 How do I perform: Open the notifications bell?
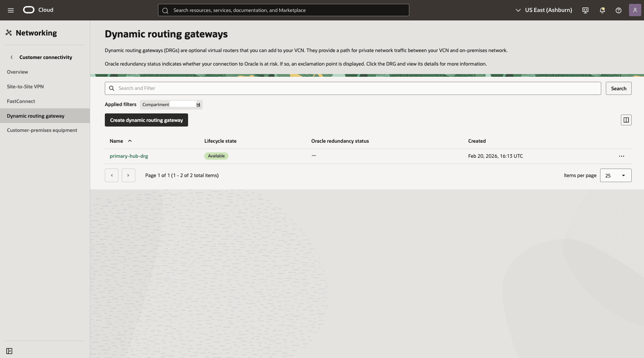coord(602,10)
